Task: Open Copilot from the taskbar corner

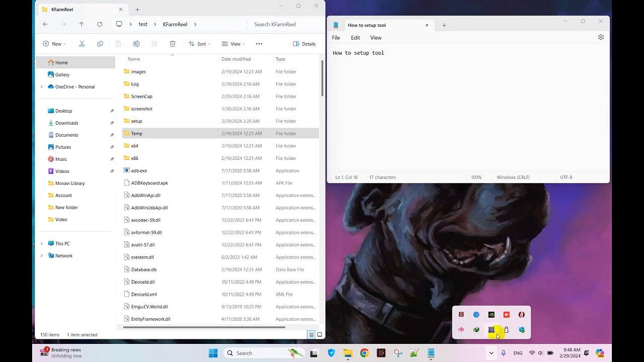Action: [600, 353]
